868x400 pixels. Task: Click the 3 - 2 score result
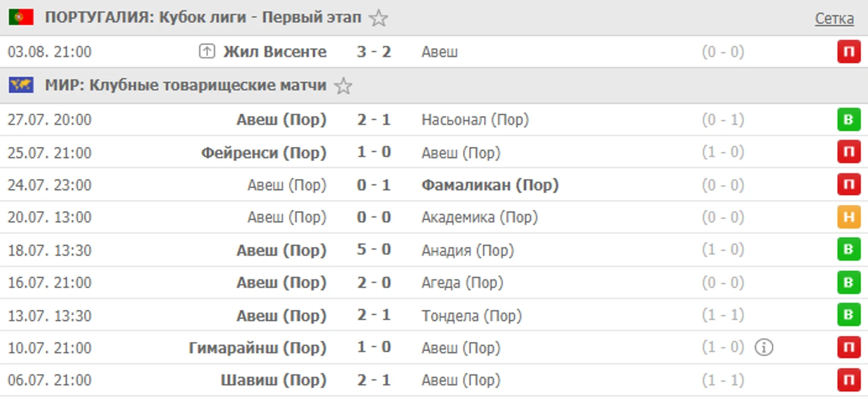pyautogui.click(x=374, y=52)
